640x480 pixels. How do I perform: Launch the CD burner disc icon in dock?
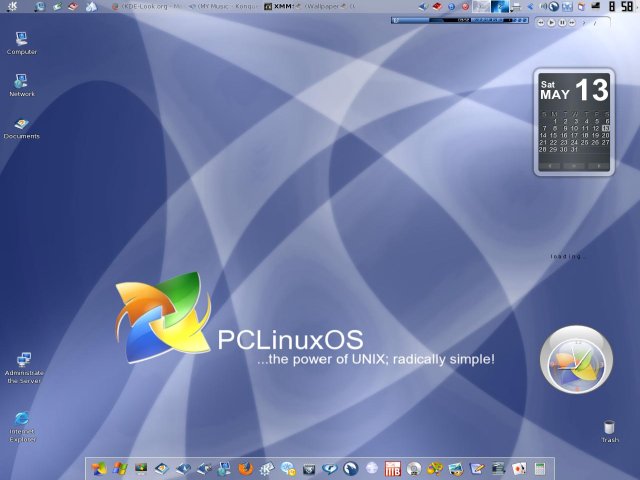414,469
